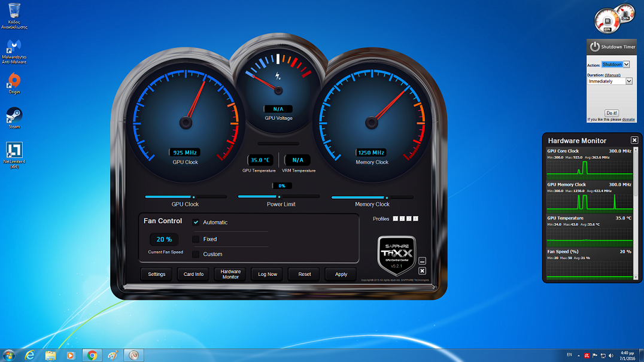Click the Windows Start orb
Screen dimensions: 644x362
point(8,355)
